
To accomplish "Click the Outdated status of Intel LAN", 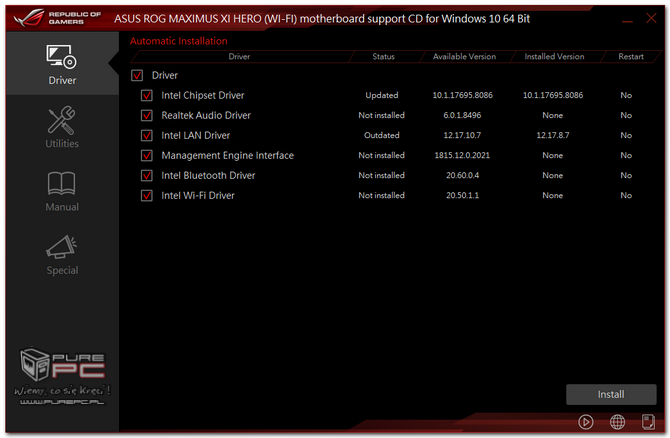I will pyautogui.click(x=382, y=135).
